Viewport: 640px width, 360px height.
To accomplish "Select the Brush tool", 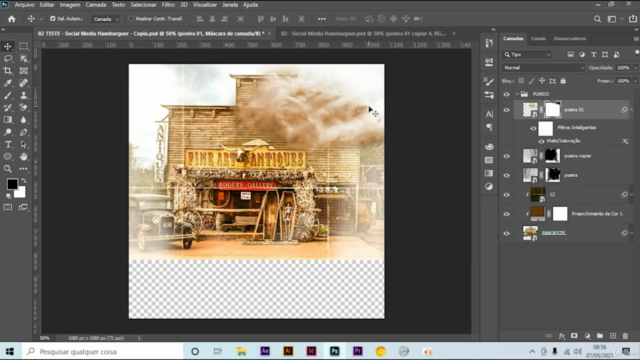I will pos(8,96).
